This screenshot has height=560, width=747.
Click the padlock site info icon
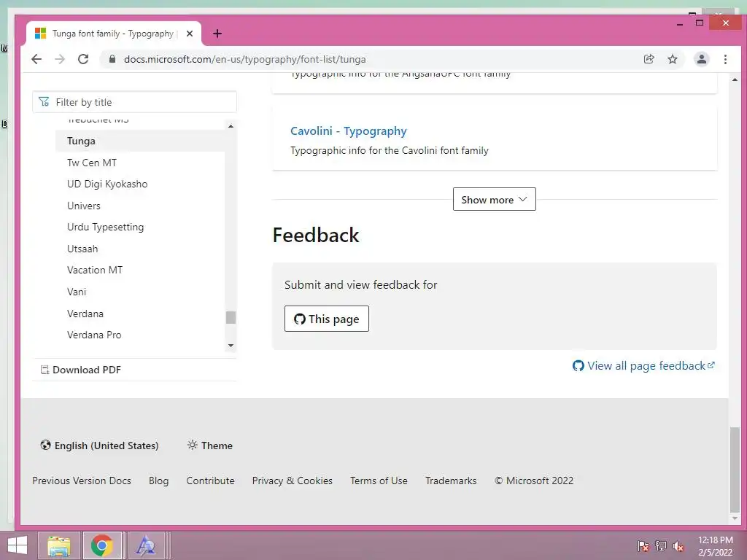112,59
